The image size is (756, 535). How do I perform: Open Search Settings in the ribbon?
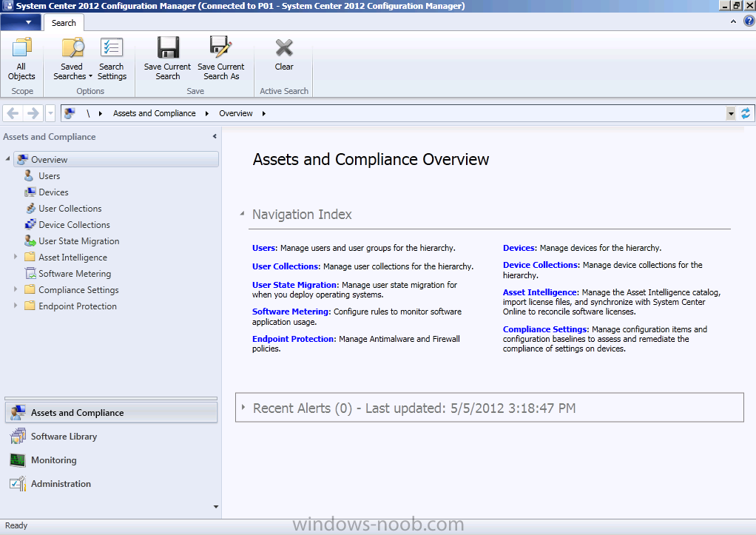(x=112, y=58)
